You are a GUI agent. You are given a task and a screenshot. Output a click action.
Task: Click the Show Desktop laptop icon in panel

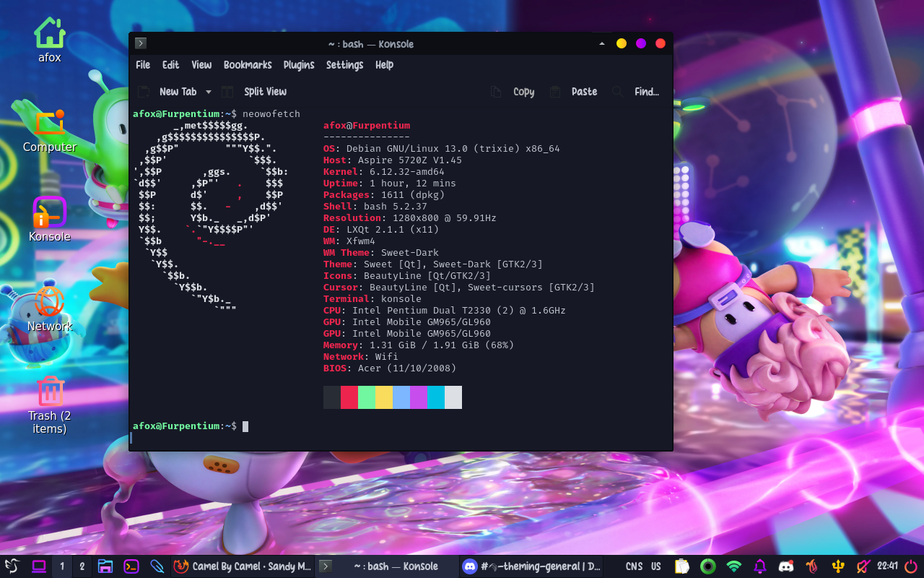(x=38, y=566)
